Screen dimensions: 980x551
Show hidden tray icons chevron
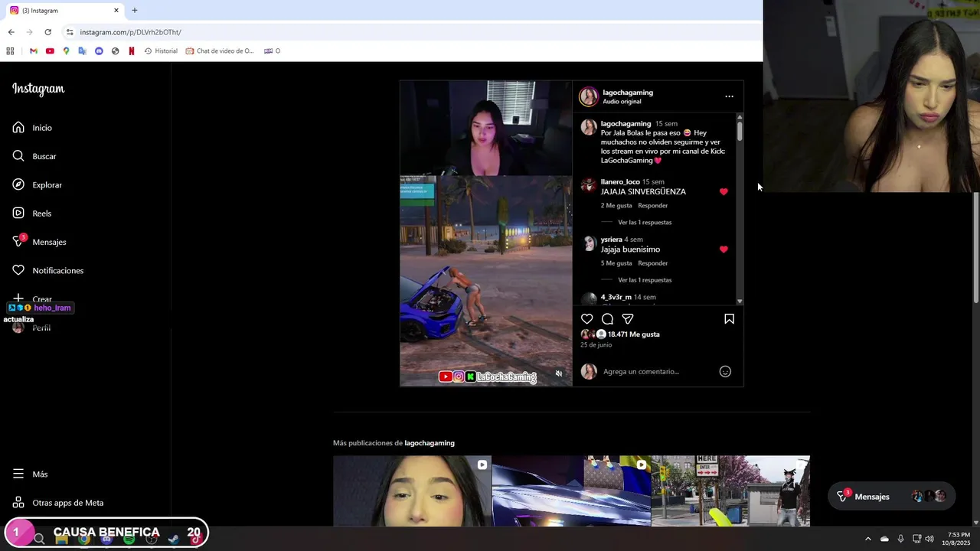click(867, 539)
